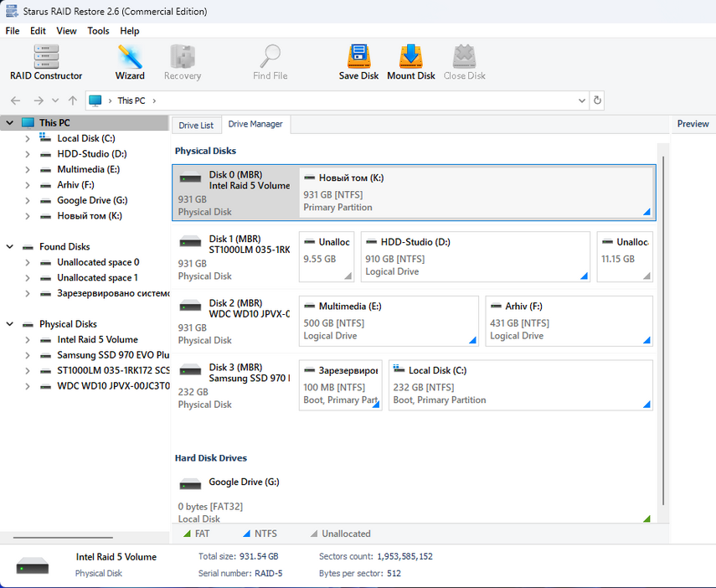
Task: Select WDC WD10 JPVX in the tree
Action: pos(113,386)
